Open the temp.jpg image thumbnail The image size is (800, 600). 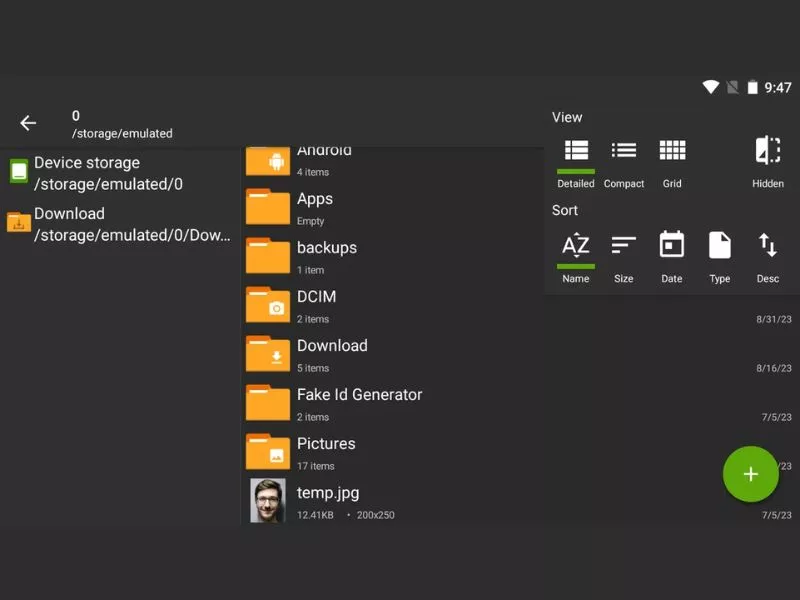pyautogui.click(x=268, y=501)
